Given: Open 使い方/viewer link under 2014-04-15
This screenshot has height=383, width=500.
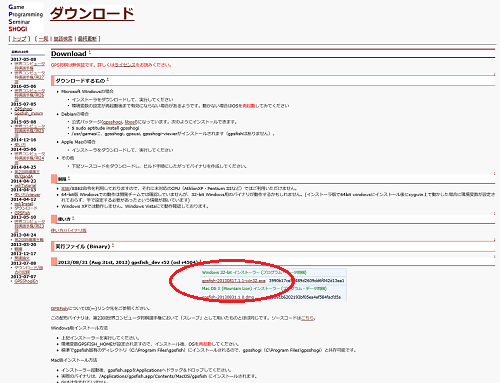Looking at the screenshot, I should [27, 195].
